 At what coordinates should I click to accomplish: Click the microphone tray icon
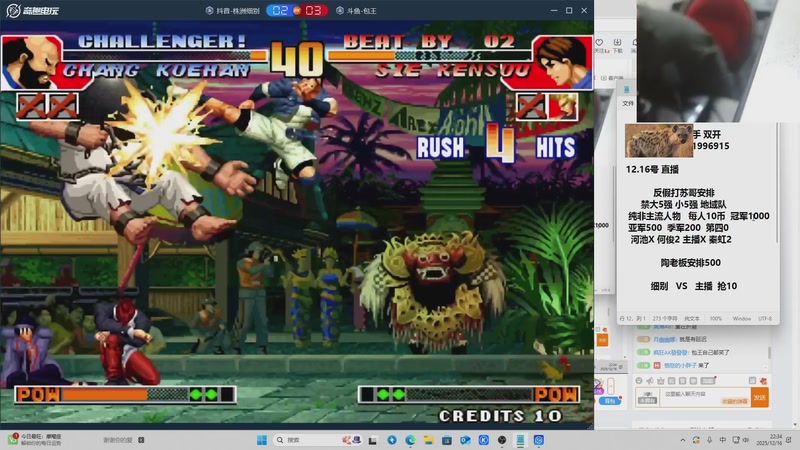710,440
